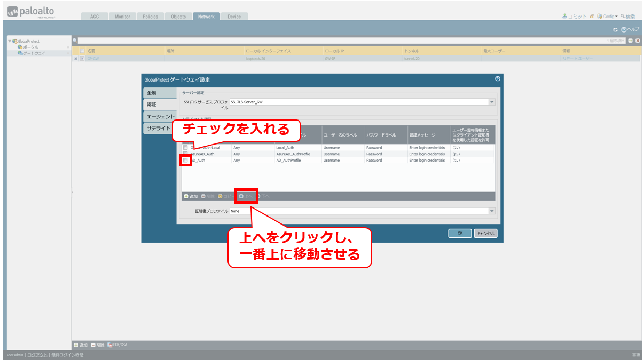
Task: Check the AzureAD_Auth row checkbox
Action: (185, 154)
